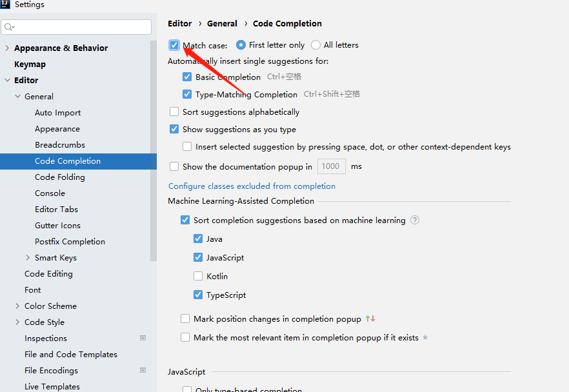
Task: Click the project-level icon next to File Encodings
Action: click(x=143, y=370)
